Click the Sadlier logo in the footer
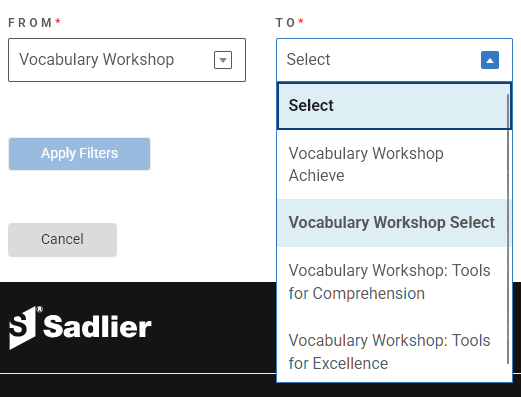The width and height of the screenshot is (521, 397). click(80, 327)
